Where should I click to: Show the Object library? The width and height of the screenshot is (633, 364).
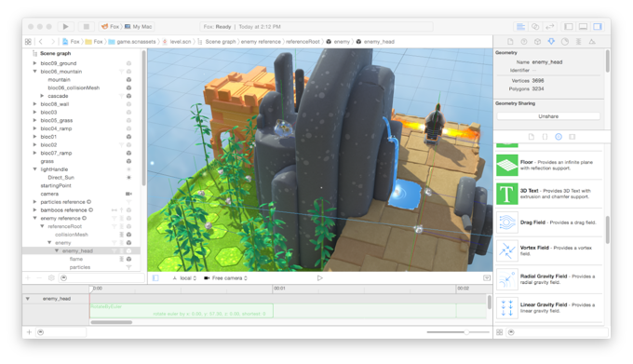(x=559, y=137)
